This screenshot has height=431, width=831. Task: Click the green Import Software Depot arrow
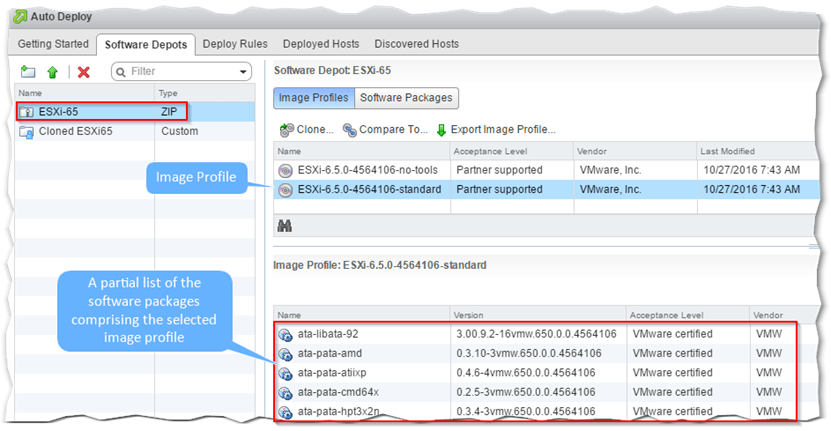tap(52, 72)
